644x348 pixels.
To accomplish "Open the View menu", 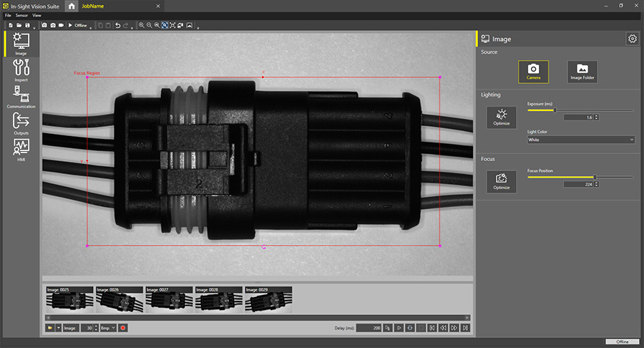I will [36, 15].
